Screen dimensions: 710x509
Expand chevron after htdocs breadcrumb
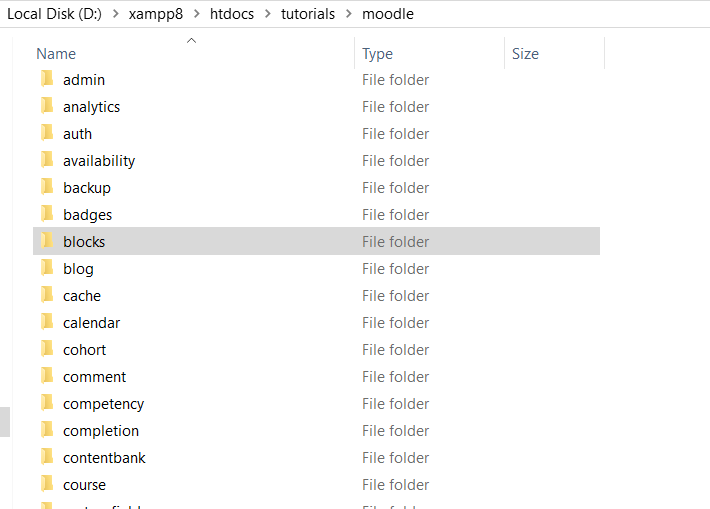(268, 14)
